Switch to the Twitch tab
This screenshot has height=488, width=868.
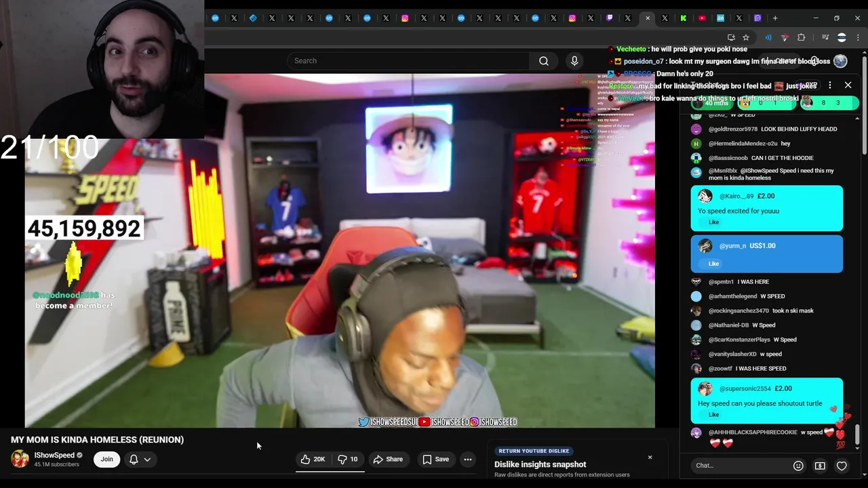click(x=610, y=18)
